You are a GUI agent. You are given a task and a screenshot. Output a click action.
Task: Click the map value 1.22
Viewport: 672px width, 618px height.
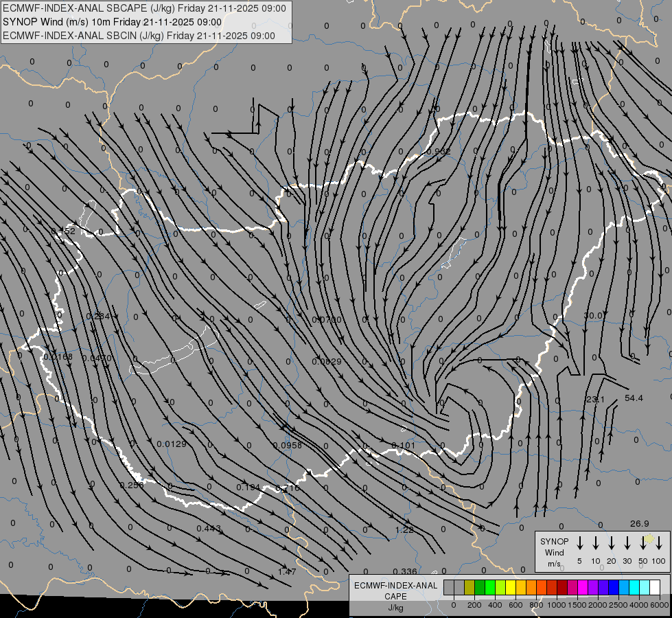404,529
